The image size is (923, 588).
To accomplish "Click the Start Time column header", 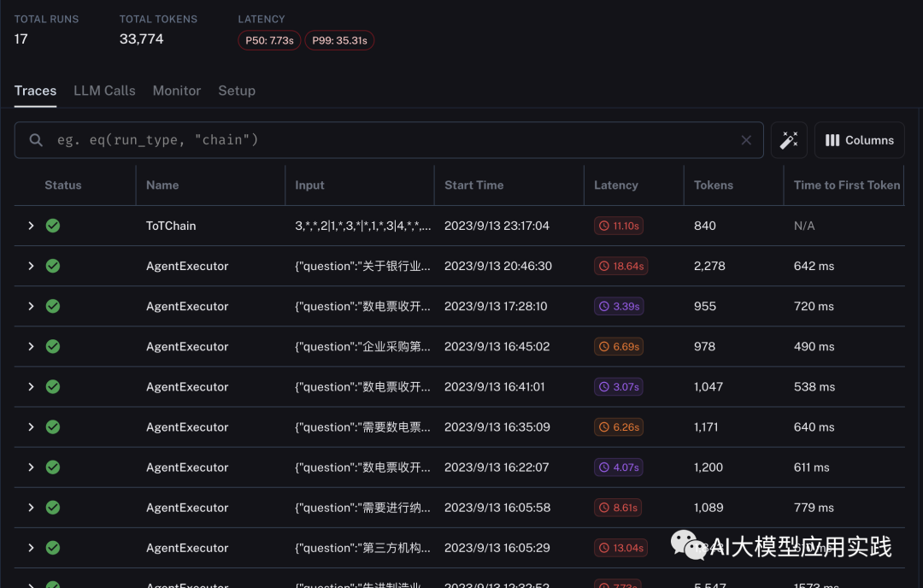I will pos(473,185).
